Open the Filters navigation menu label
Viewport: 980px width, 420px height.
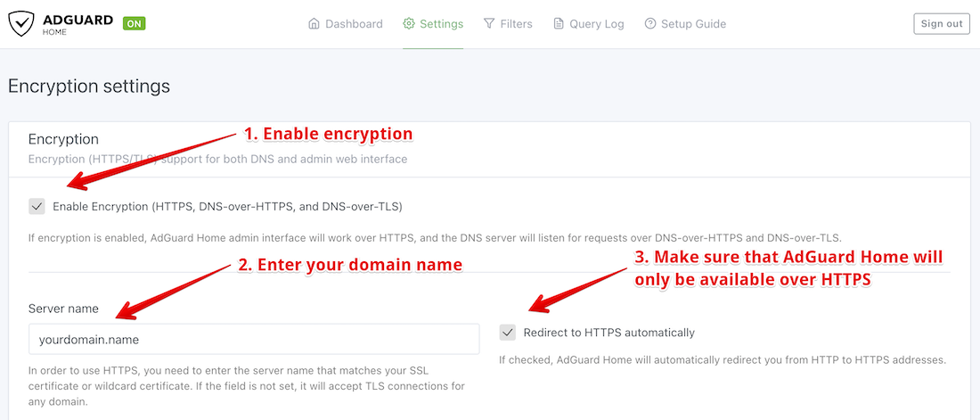[516, 24]
